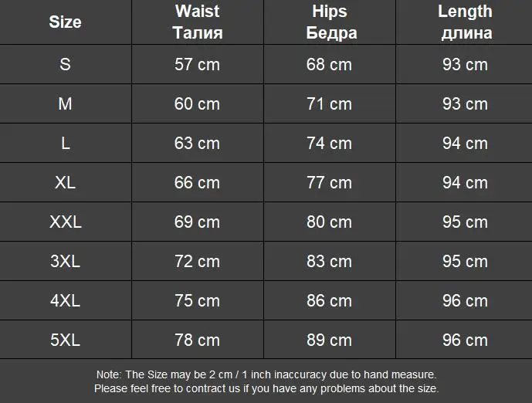This screenshot has height=403, width=532.
Task: Select the Length длина header cell
Action: coord(465,22)
